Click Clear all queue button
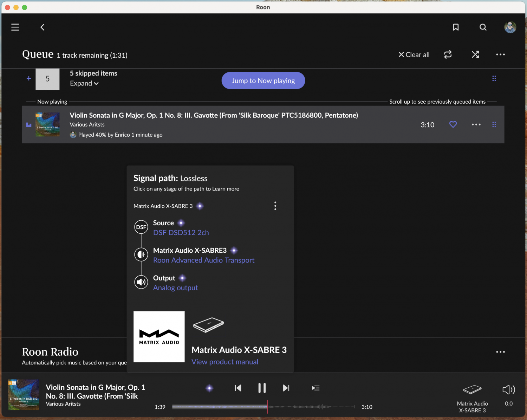 tap(414, 54)
